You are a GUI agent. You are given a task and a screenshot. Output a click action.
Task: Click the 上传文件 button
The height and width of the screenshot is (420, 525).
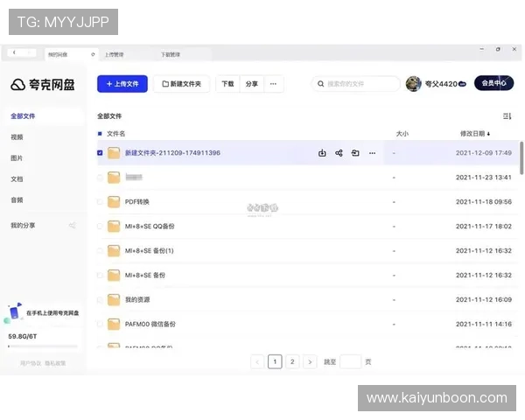click(122, 84)
